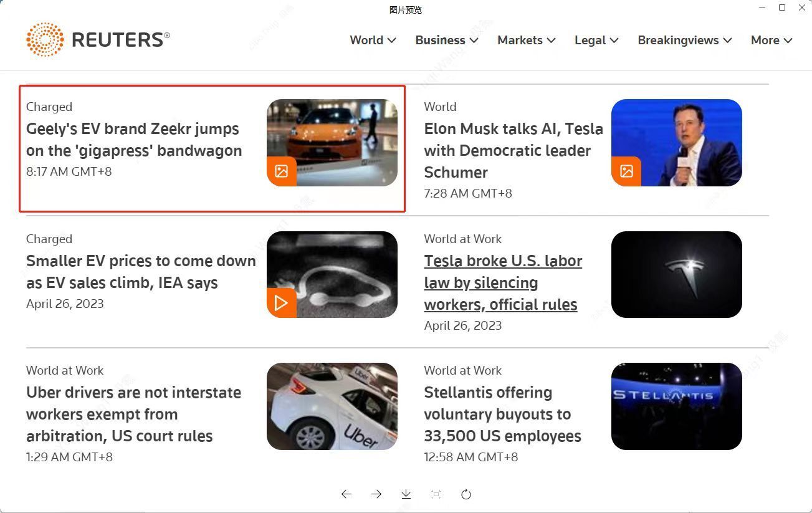Click World at Work label above Tesla story

click(x=462, y=239)
